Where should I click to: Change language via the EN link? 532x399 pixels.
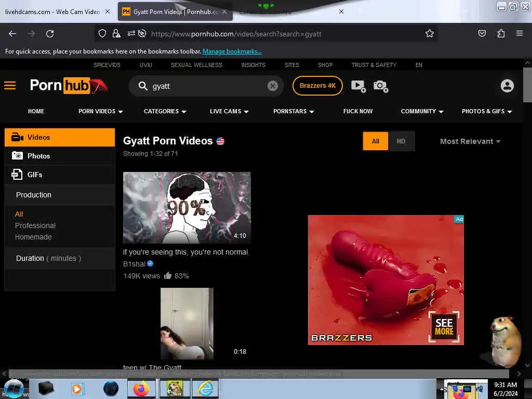[x=419, y=65]
